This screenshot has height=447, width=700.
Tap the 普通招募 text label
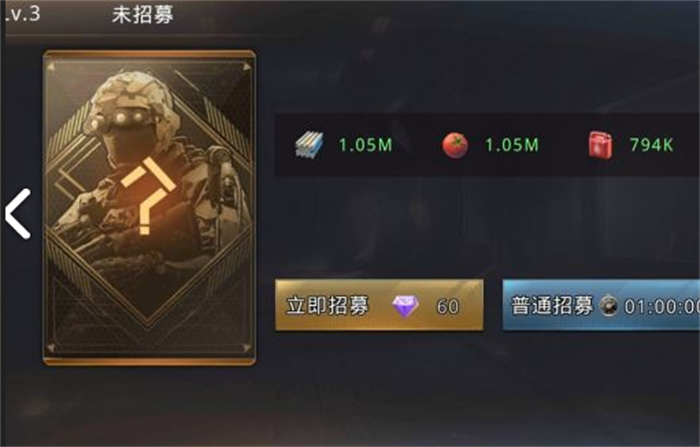pos(552,306)
